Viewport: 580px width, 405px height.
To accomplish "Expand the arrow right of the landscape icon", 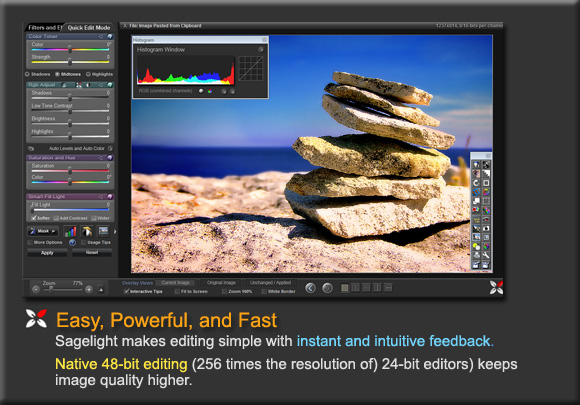I will tap(115, 232).
